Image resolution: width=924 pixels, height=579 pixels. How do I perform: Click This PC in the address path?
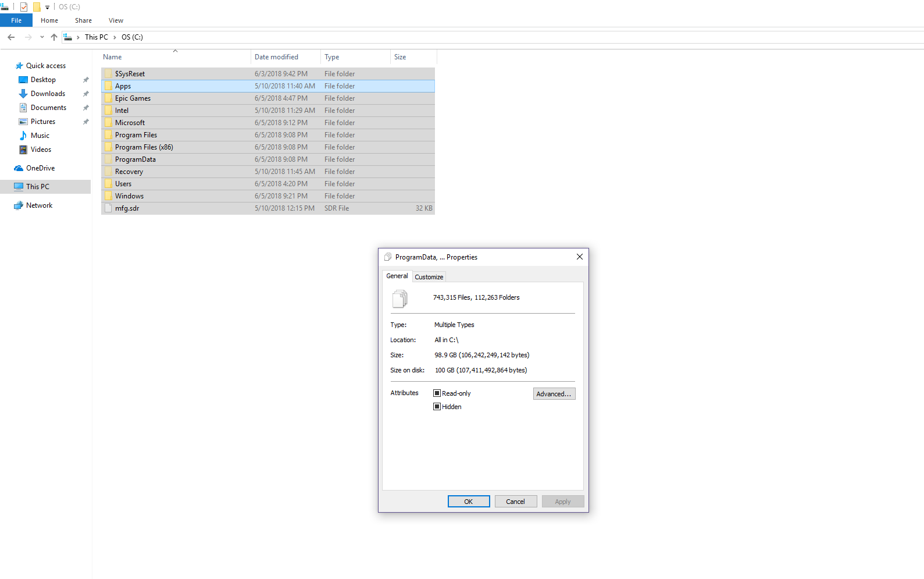click(x=97, y=37)
